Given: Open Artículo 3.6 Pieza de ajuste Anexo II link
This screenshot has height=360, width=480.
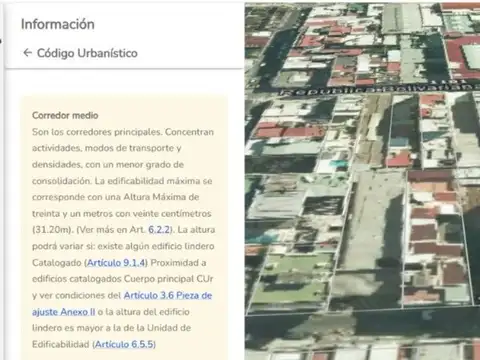Looking at the screenshot, I should (x=122, y=304).
